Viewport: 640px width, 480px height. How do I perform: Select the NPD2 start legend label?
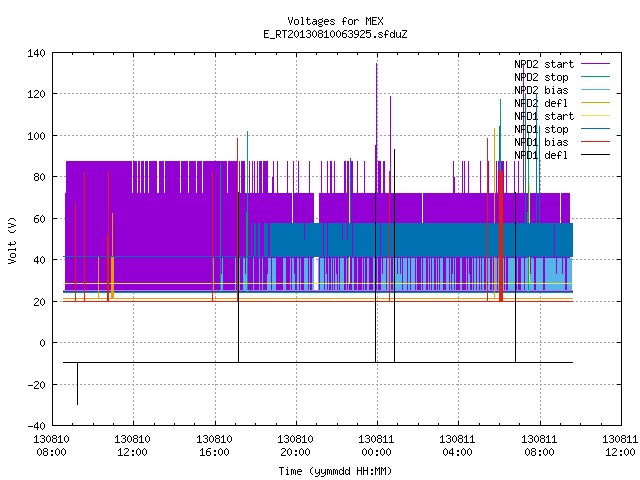544,64
